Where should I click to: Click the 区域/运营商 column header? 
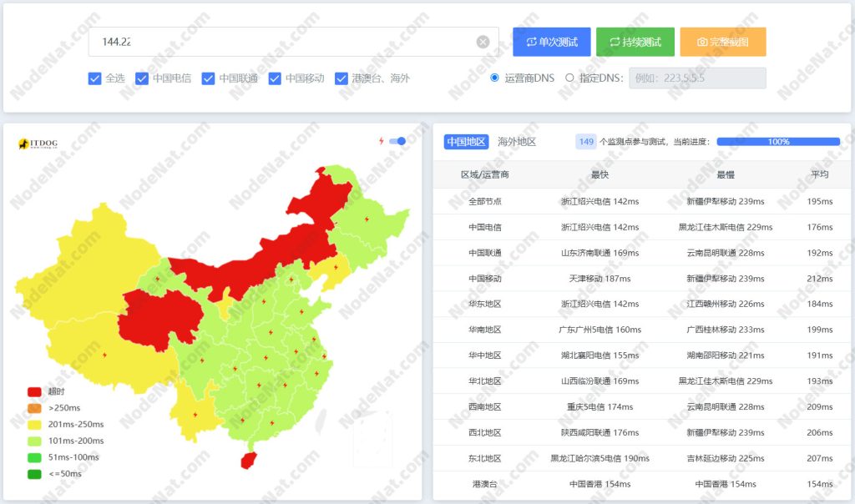tap(485, 174)
